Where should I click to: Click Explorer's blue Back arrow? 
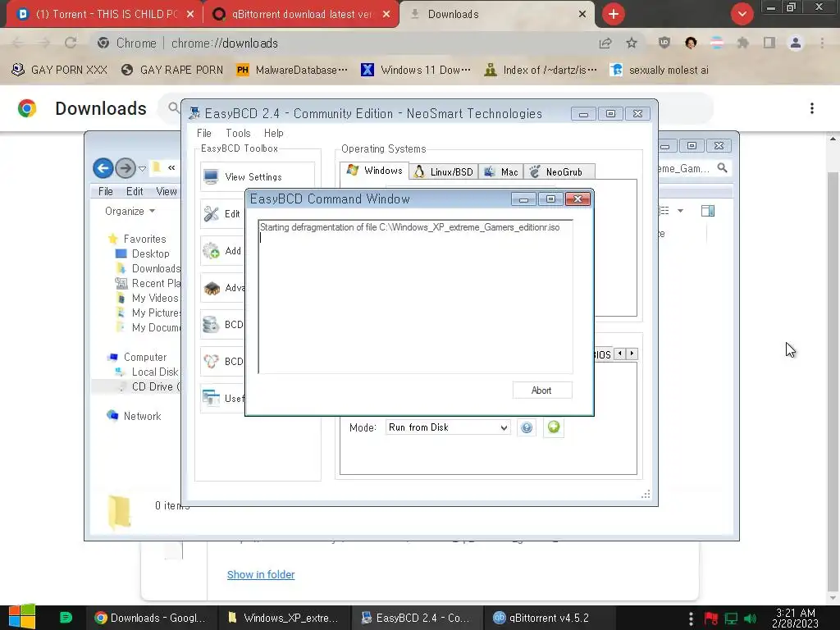point(103,168)
